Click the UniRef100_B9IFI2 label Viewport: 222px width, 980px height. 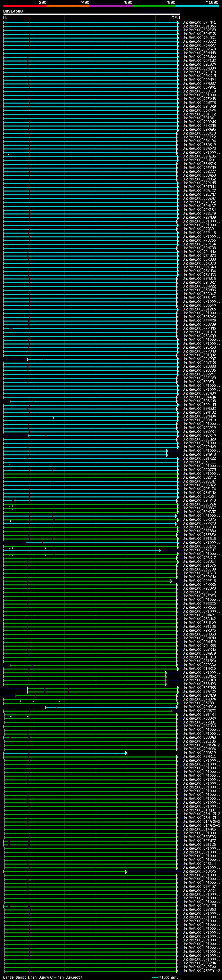pos(199,114)
